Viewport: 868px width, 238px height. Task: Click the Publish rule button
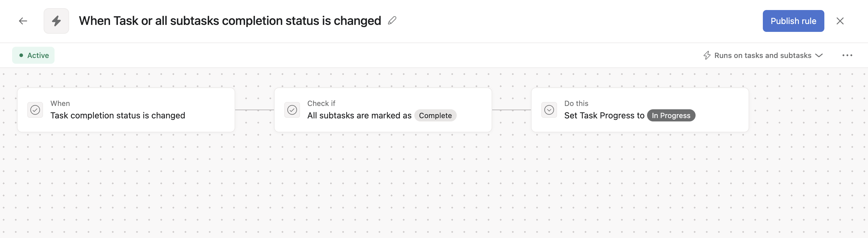click(x=793, y=21)
